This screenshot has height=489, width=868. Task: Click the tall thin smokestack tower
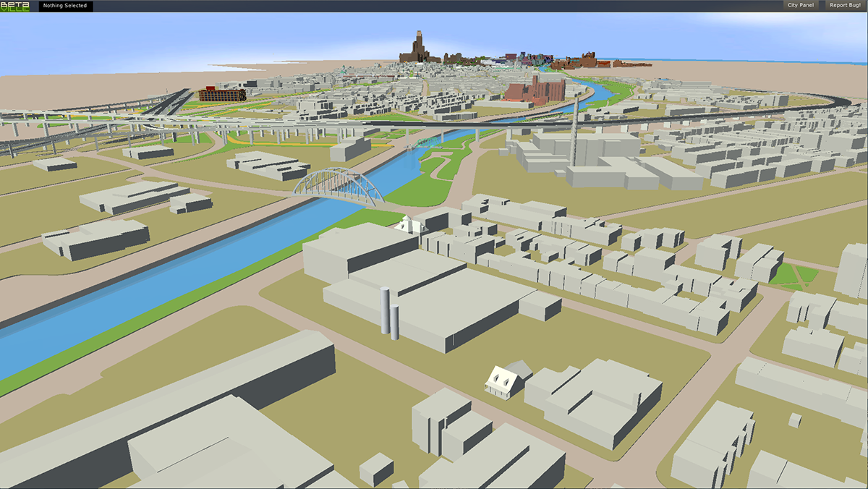(x=574, y=130)
